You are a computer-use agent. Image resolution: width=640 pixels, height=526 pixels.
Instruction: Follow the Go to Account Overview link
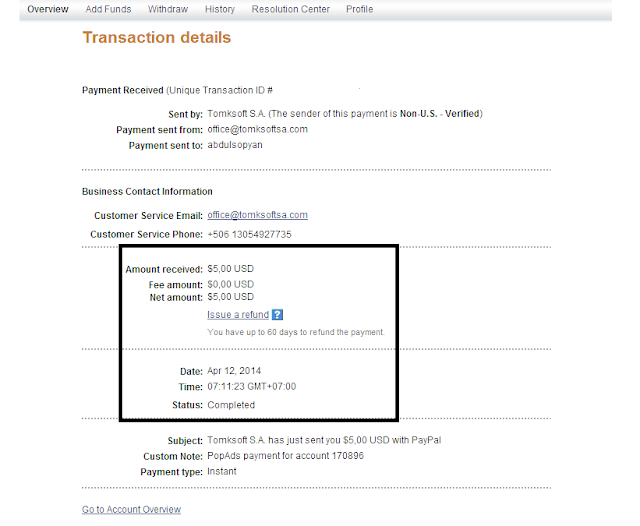click(131, 509)
